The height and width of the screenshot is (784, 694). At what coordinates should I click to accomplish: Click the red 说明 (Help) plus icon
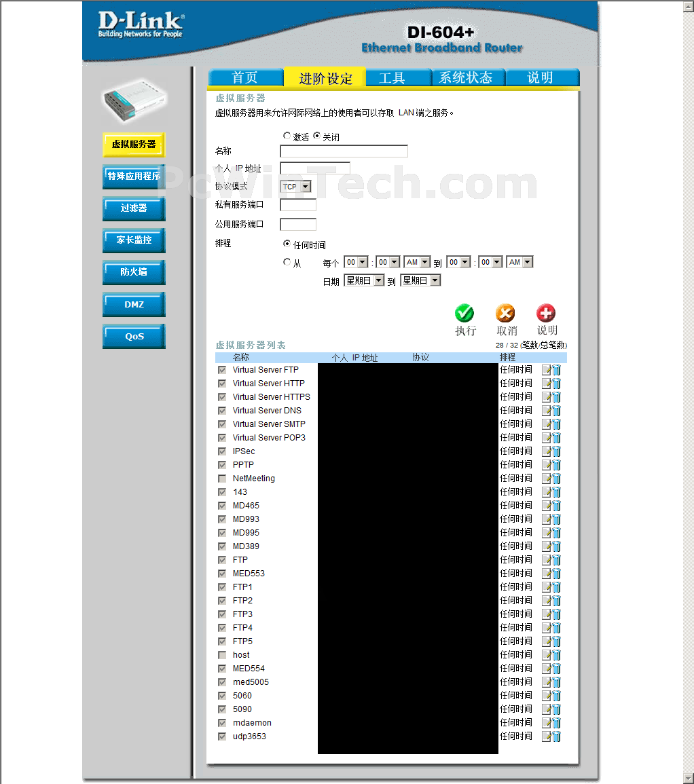click(x=546, y=313)
